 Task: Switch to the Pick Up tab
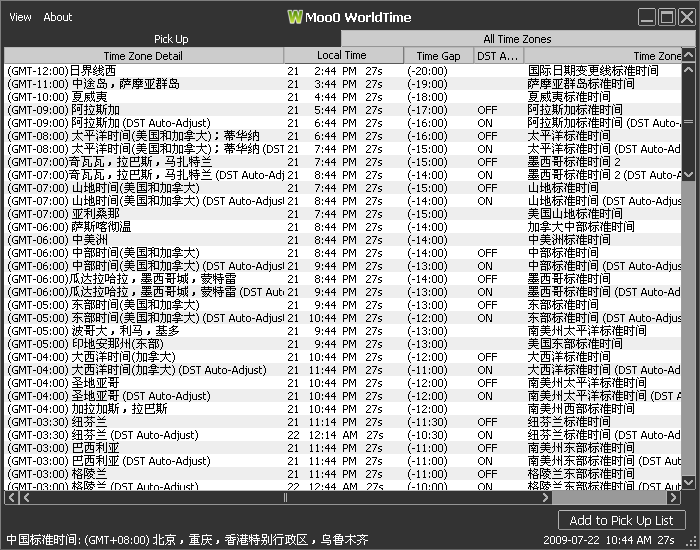(x=171, y=39)
